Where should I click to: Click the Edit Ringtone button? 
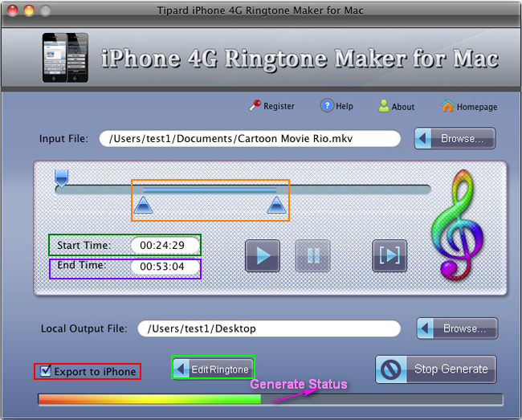click(213, 369)
